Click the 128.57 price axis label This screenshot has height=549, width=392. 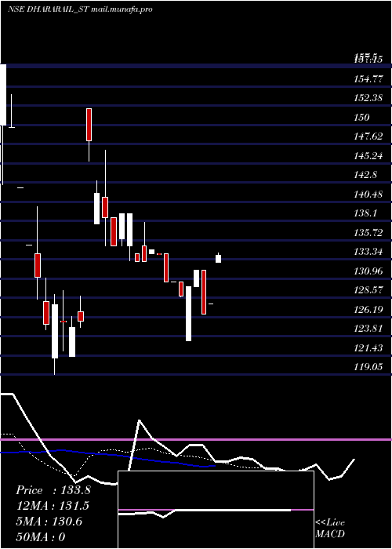(368, 290)
